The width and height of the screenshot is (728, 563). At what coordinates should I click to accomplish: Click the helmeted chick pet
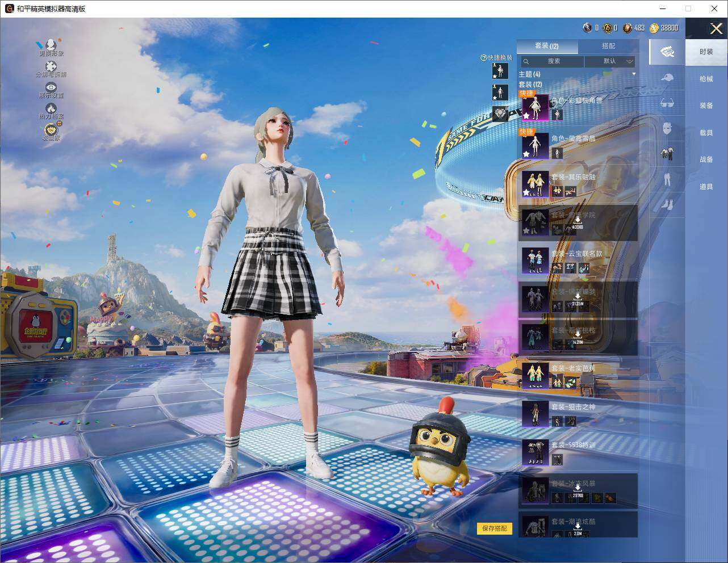tap(439, 448)
